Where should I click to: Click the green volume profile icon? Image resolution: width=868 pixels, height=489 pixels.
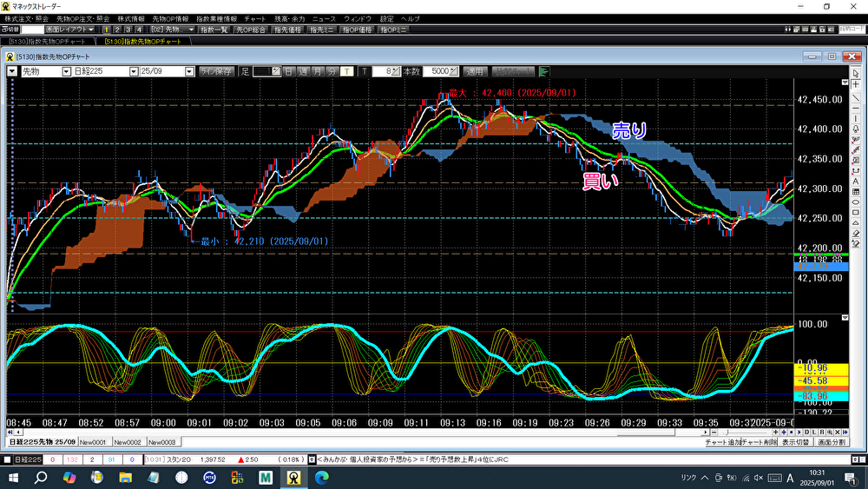544,71
